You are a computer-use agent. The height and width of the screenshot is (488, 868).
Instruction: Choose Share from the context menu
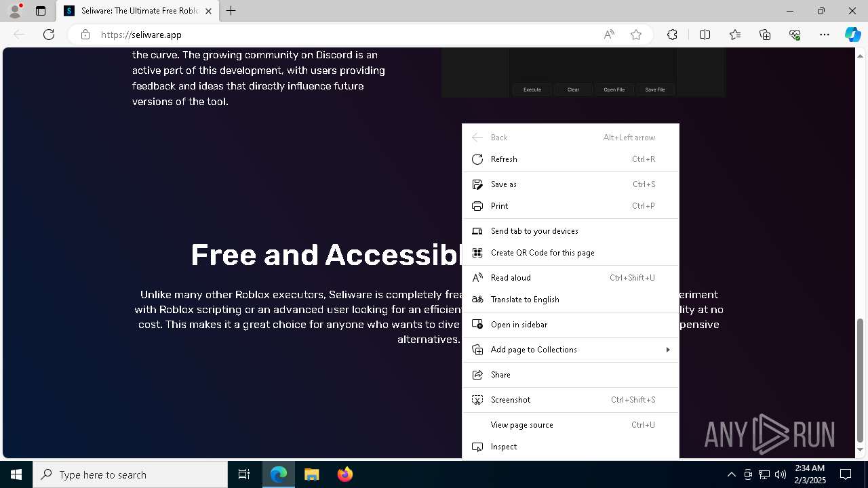tap(570, 375)
